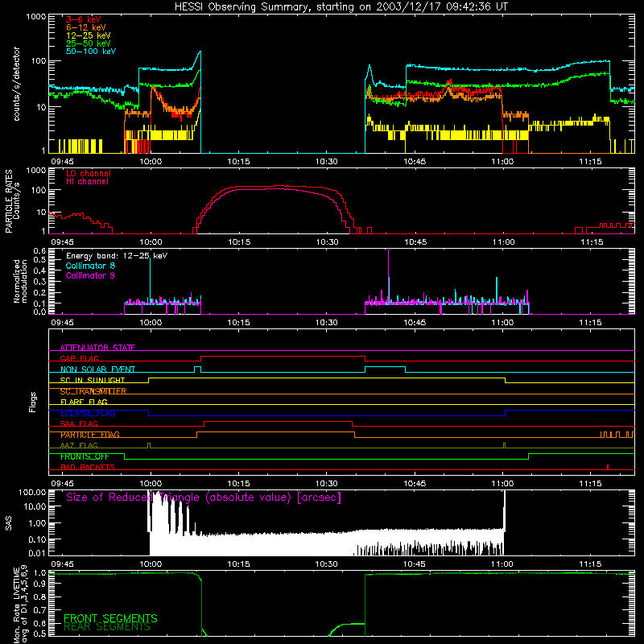Select the LO channel legend label
644x644 pixels.
click(88, 173)
